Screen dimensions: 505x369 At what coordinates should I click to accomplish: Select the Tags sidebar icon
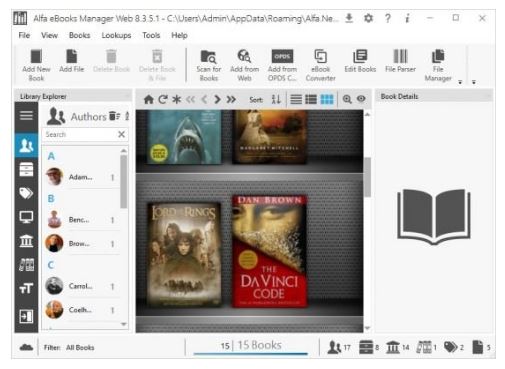26,193
